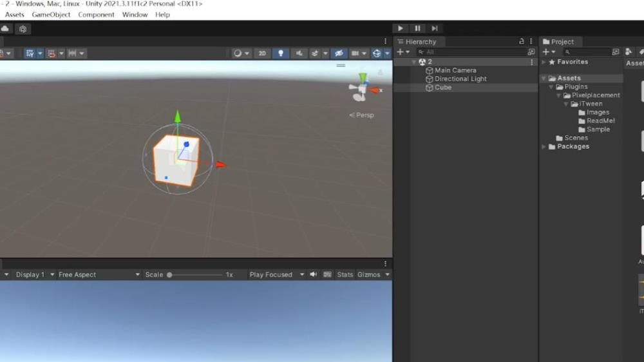This screenshot has height=362, width=644.
Task: Open the cloud services icon
Action: pyautogui.click(x=5, y=29)
